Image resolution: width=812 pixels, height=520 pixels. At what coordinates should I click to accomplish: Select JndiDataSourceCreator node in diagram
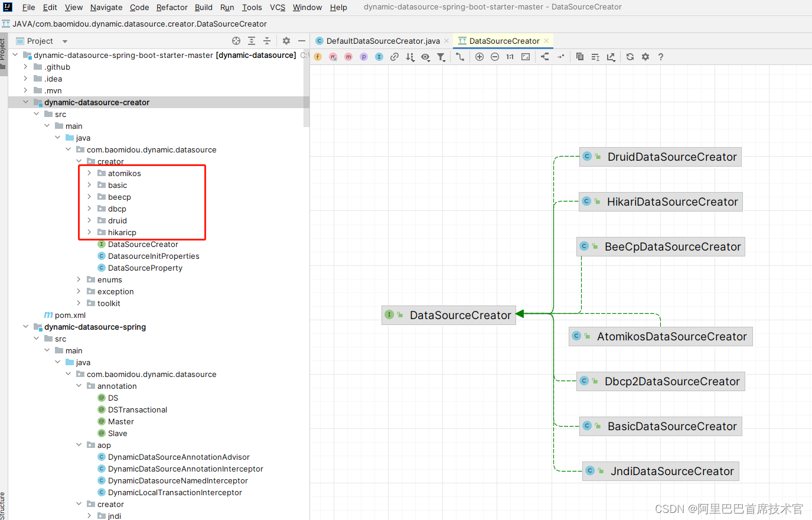(x=661, y=471)
